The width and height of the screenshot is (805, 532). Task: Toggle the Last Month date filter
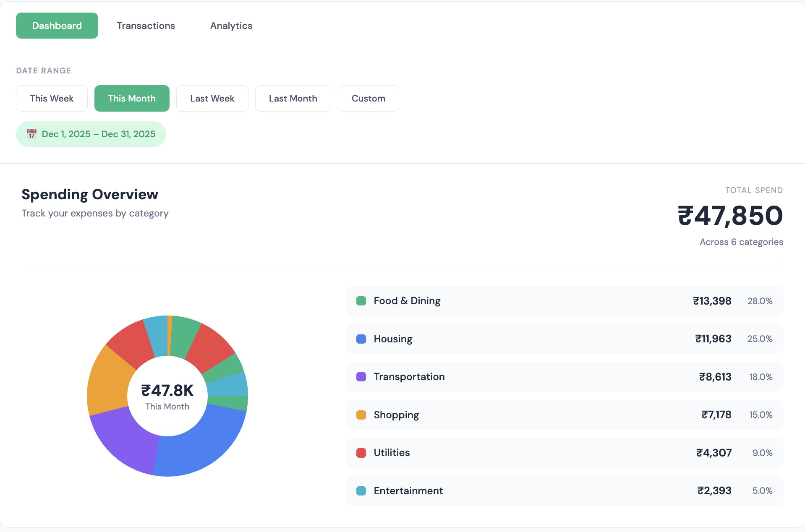tap(293, 98)
